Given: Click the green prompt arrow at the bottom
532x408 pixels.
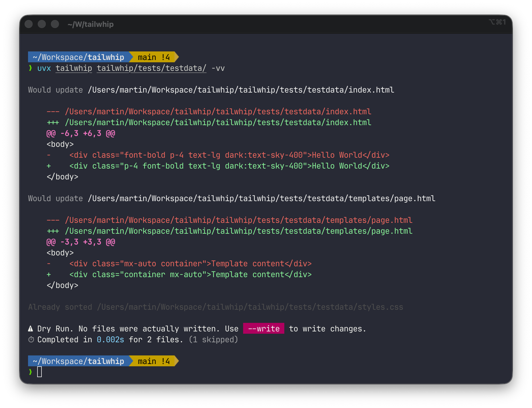Looking at the screenshot, I should pos(30,372).
